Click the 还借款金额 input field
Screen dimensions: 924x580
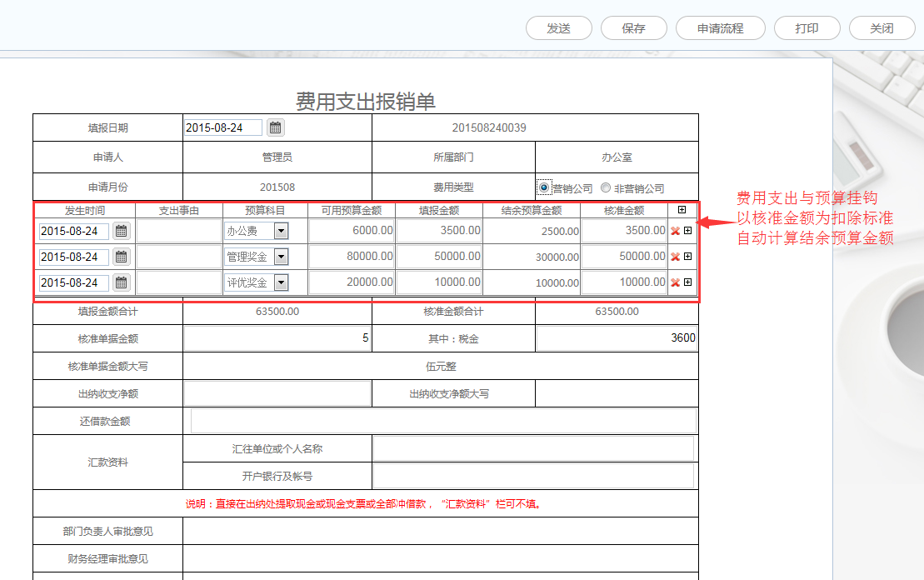pyautogui.click(x=443, y=421)
